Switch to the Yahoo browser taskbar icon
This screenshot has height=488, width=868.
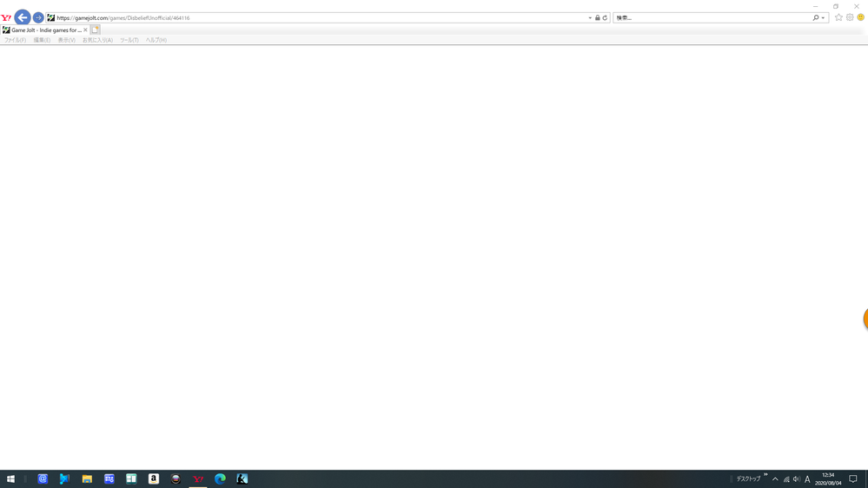(x=197, y=479)
